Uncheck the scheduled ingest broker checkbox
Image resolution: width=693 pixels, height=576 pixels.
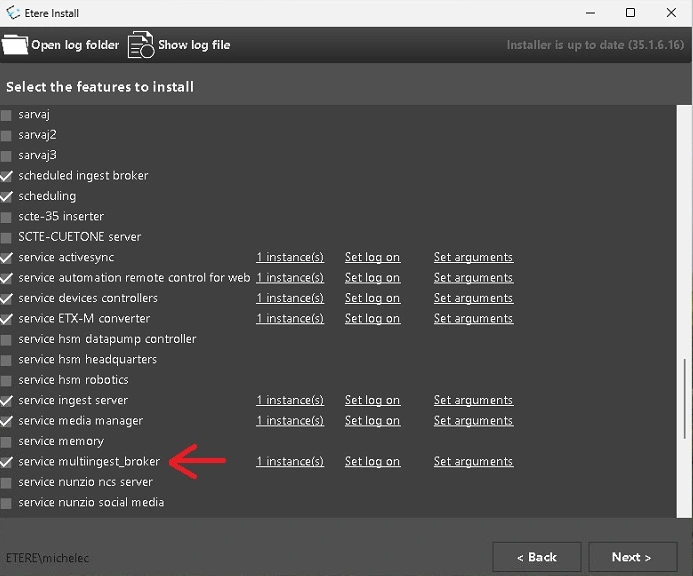(x=7, y=176)
